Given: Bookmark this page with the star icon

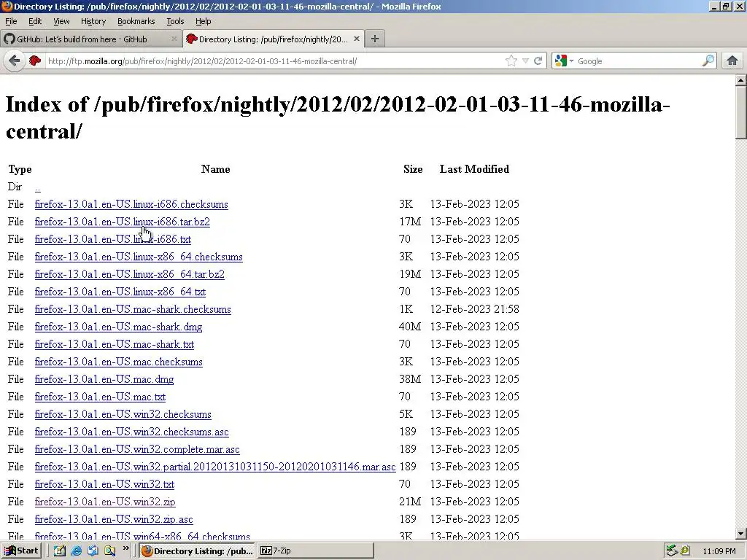Looking at the screenshot, I should coord(511,61).
